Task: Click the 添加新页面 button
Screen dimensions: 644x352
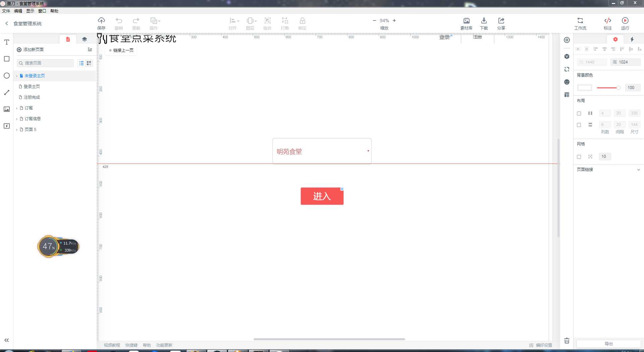Action: pos(30,50)
